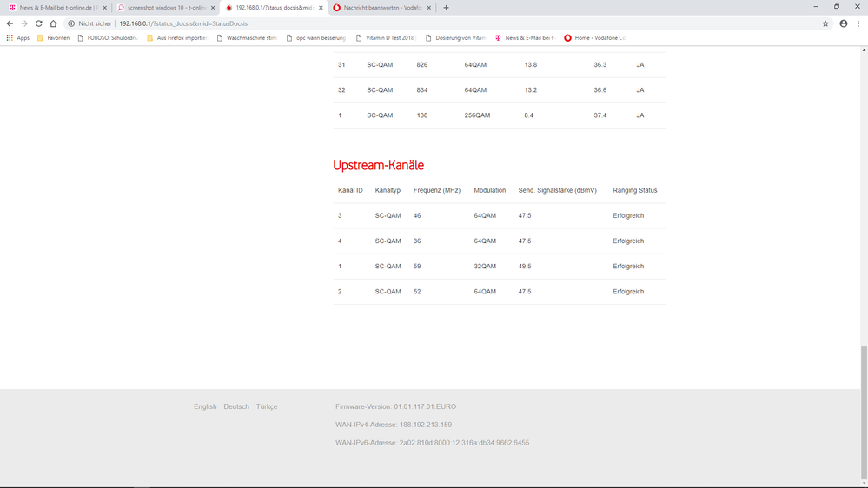Click the upstream 'Modulation' column header
Screen dimensions: 868x488
489,190
